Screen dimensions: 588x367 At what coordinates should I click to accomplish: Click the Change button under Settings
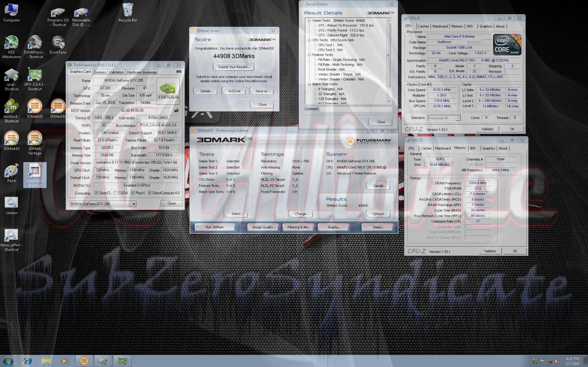point(301,214)
